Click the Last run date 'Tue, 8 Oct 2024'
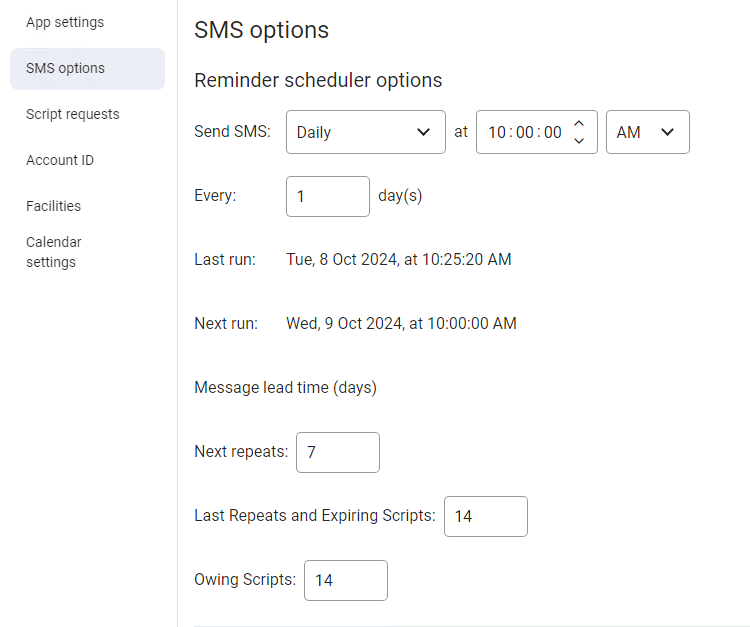Image resolution: width=750 pixels, height=627 pixels. tap(342, 259)
